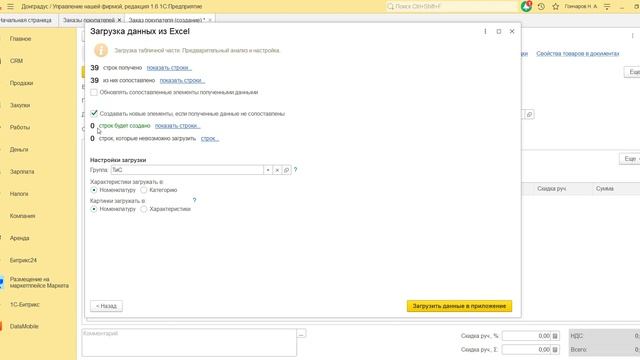
Task: Show rows to be created link
Action: (x=178, y=126)
